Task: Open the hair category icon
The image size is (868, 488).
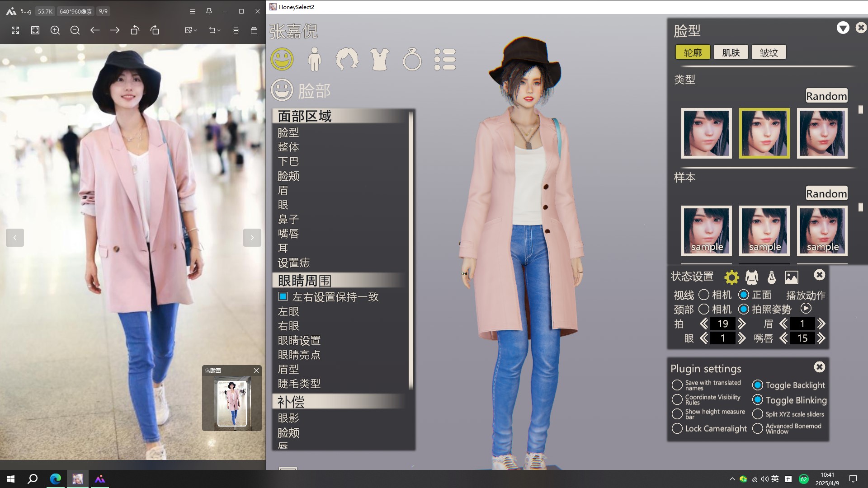Action: tap(347, 59)
